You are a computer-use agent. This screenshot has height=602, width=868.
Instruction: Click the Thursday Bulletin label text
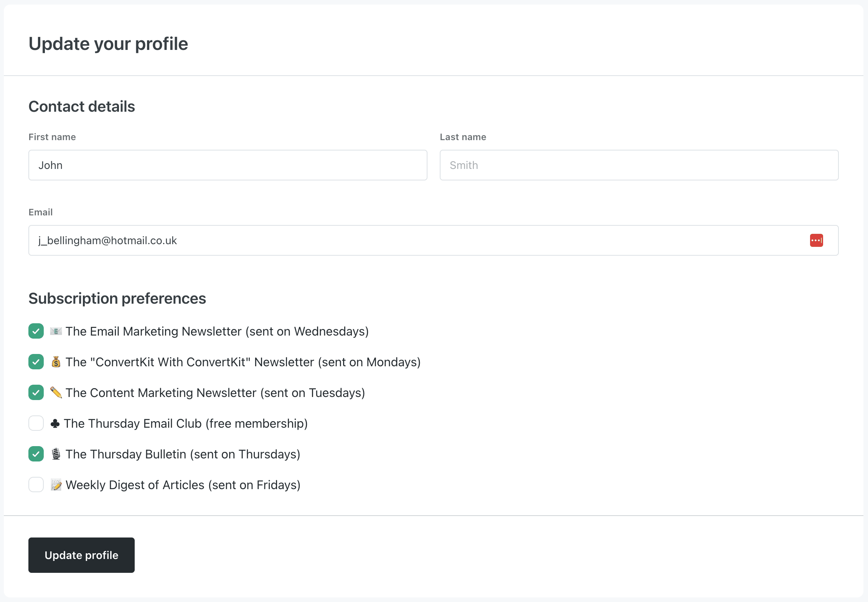pyautogui.click(x=183, y=454)
